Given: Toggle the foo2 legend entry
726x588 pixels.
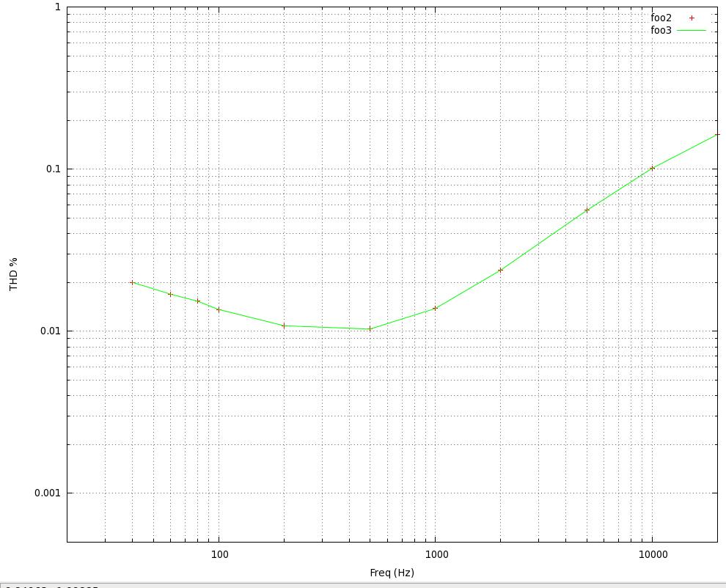Looking at the screenshot, I should 661,18.
